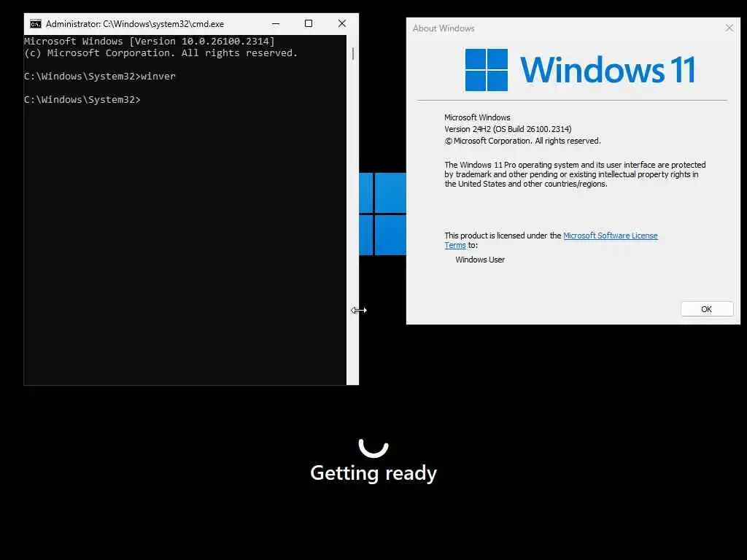747x560 pixels.
Task: Click the Windows 11 Pro operating system paragraph
Action: tap(575, 174)
